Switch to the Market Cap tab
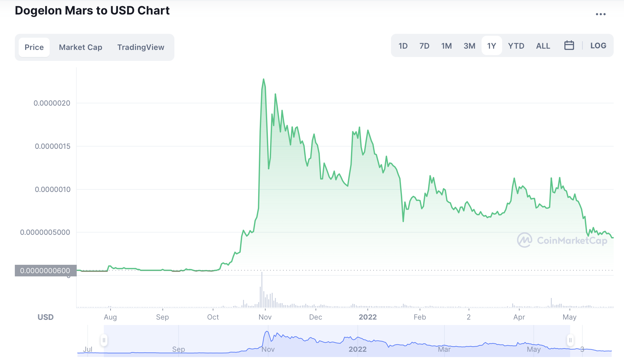 click(x=81, y=47)
